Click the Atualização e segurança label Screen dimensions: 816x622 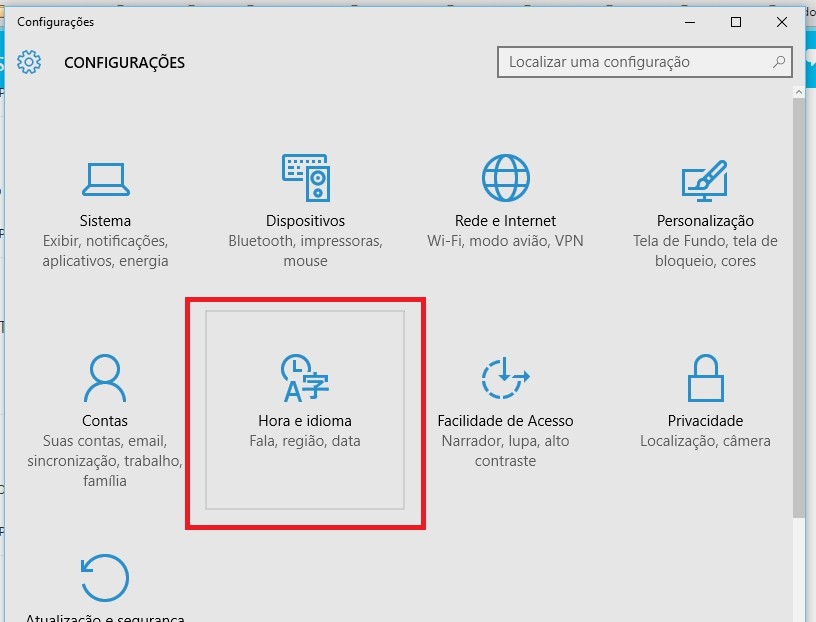pos(105,617)
